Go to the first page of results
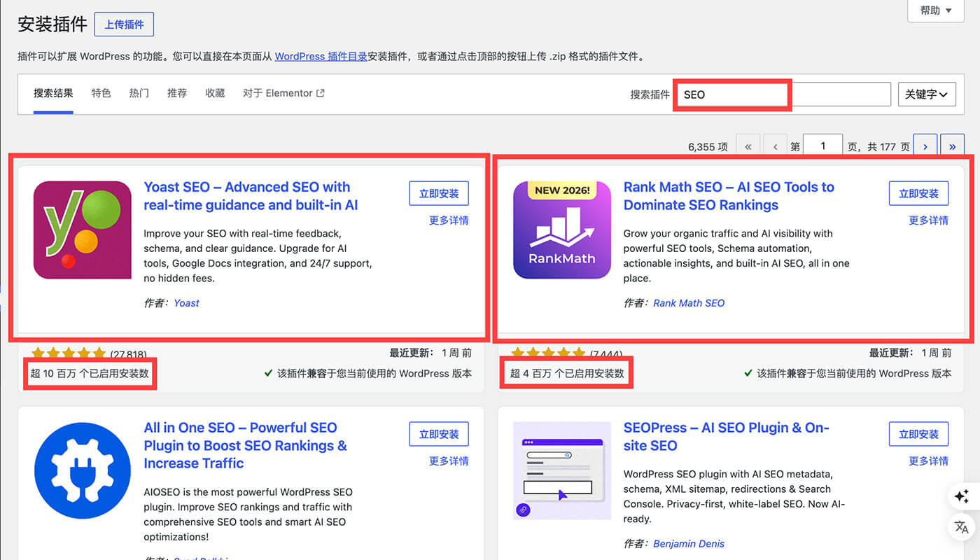Screen dimensions: 980x560 point(748,146)
